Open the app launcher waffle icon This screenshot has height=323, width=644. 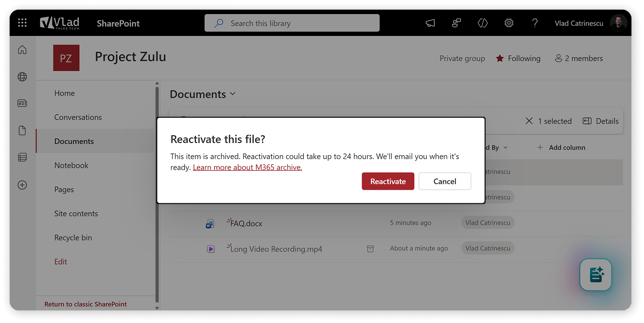tap(22, 23)
